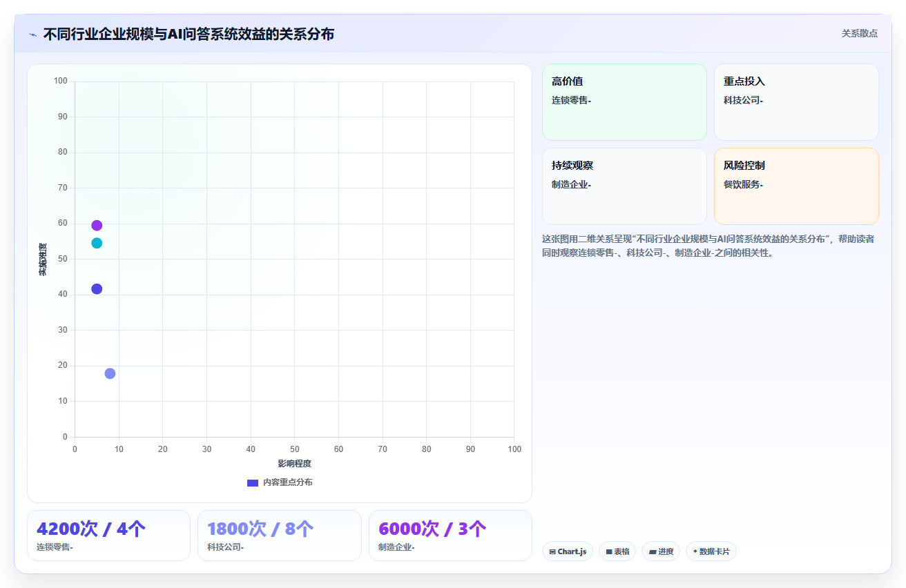Click 连锁零售- under the 4200次 stat
906x588 pixels.
[x=55, y=547]
